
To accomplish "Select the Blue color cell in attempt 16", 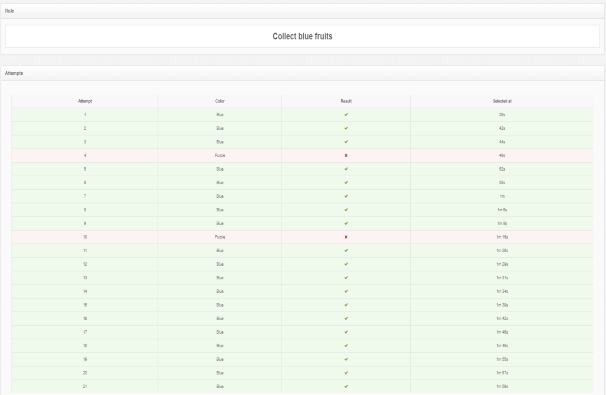I will coord(220,318).
